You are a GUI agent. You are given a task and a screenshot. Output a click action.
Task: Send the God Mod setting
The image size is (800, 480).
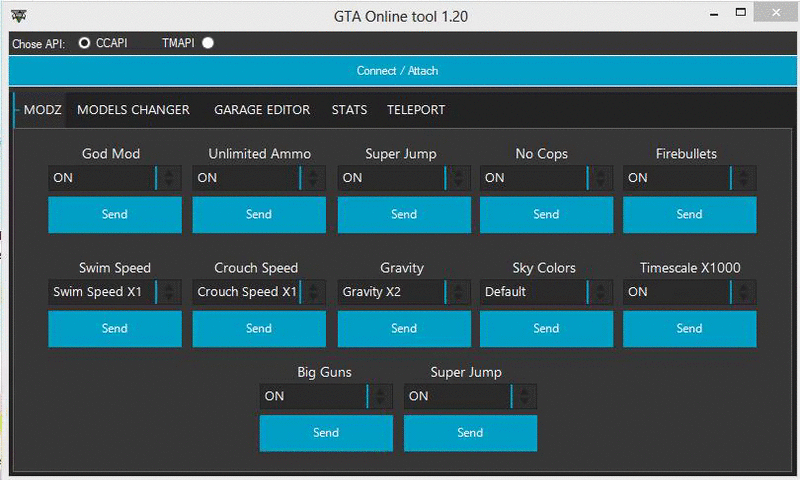point(115,215)
